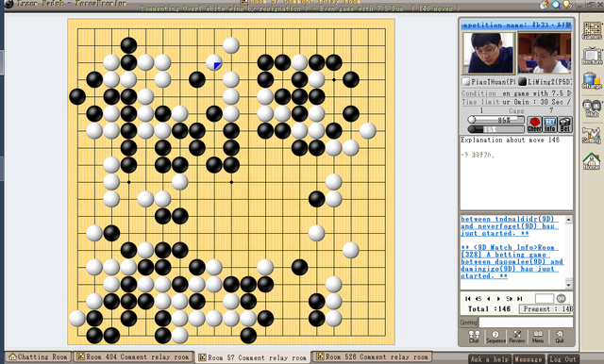Open the Review tool
The width and height of the screenshot is (604, 364).
[517, 337]
